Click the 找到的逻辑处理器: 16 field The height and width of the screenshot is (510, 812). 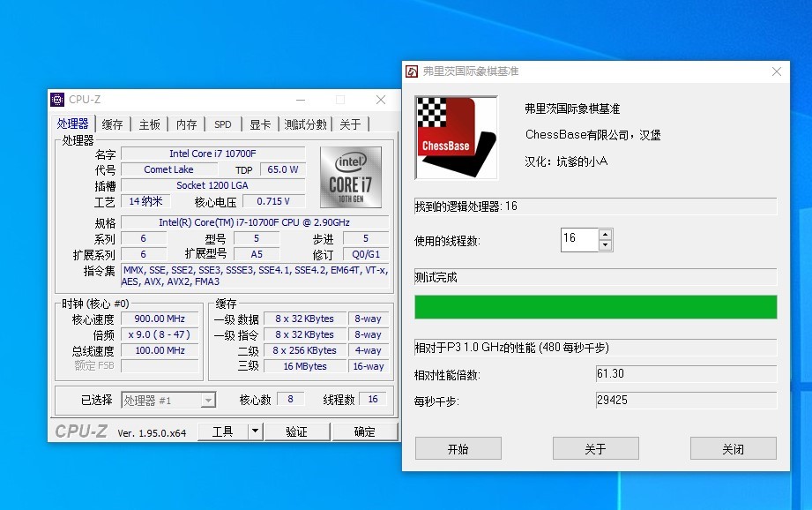595,206
